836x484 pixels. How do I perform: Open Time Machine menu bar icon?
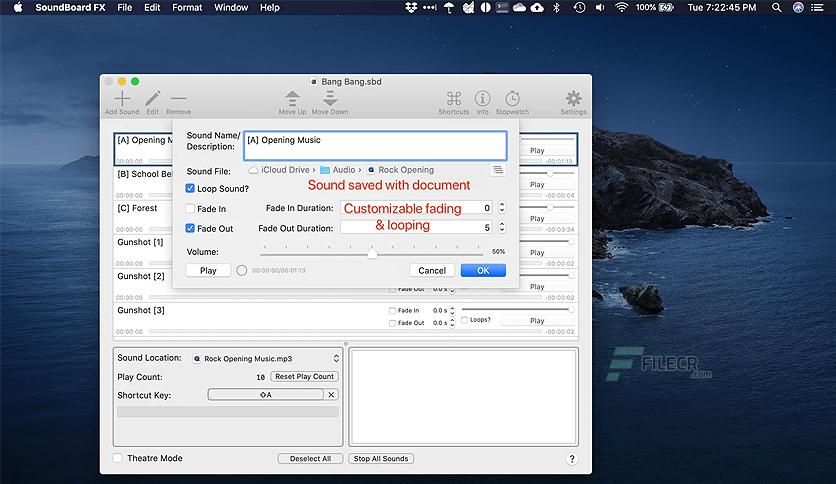click(x=580, y=7)
